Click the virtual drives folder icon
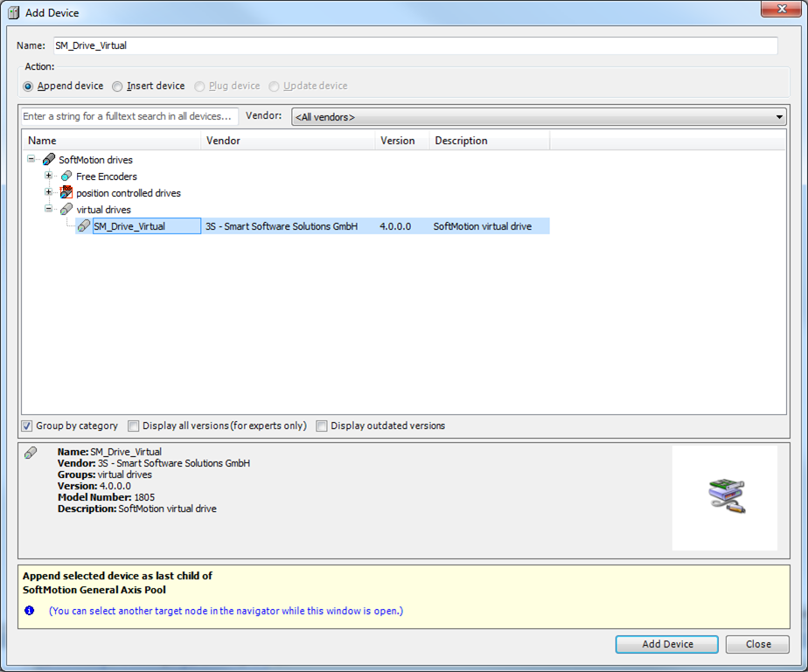808x672 pixels. [66, 209]
